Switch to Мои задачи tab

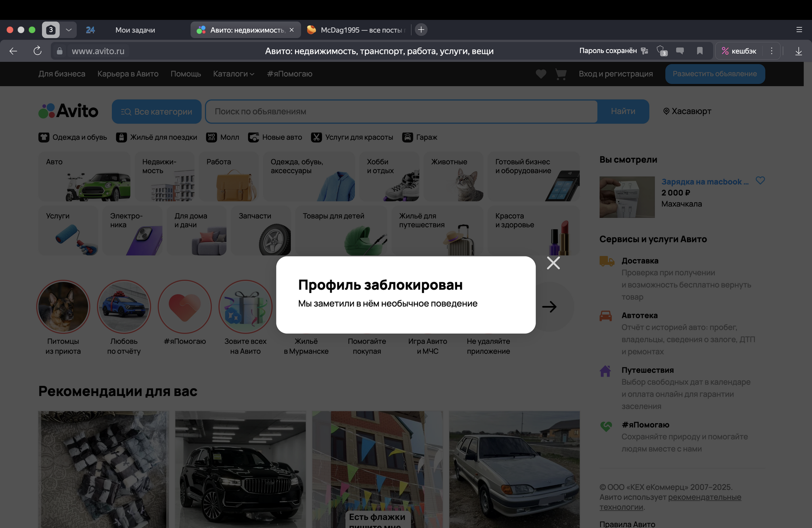135,30
